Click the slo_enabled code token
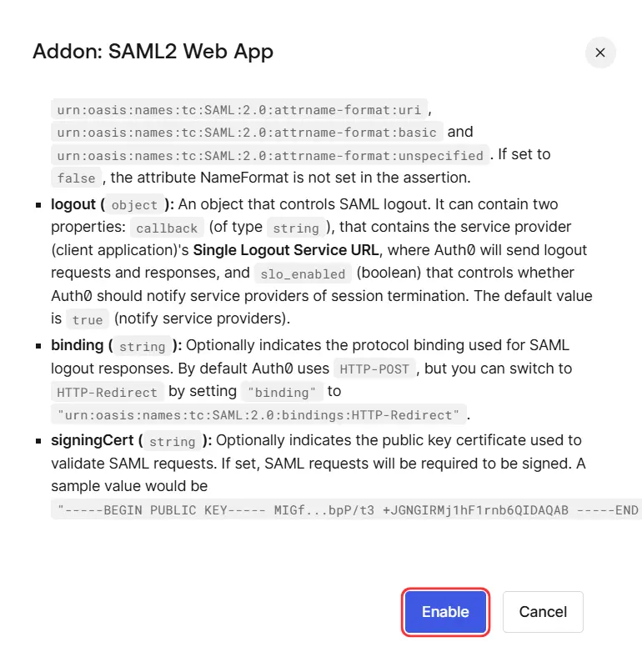 coord(303,273)
